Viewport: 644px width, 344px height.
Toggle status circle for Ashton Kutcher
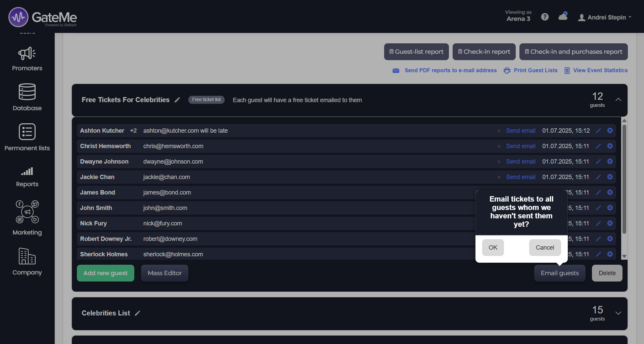coord(499,131)
